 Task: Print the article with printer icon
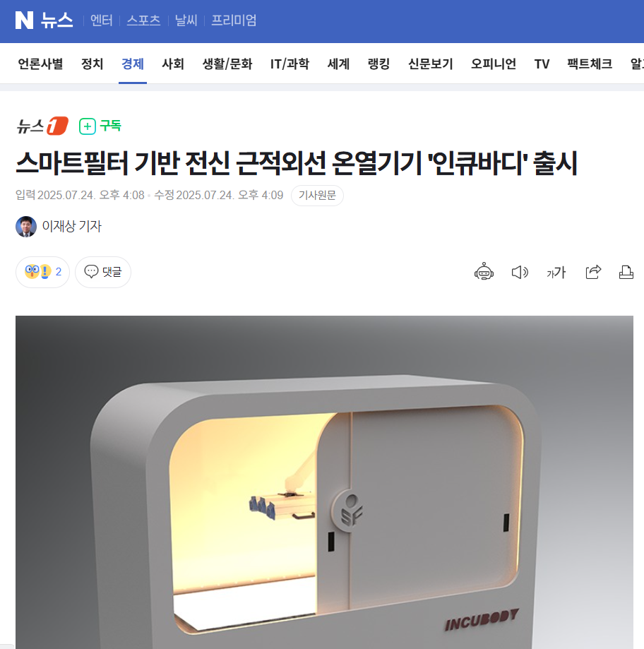click(626, 272)
